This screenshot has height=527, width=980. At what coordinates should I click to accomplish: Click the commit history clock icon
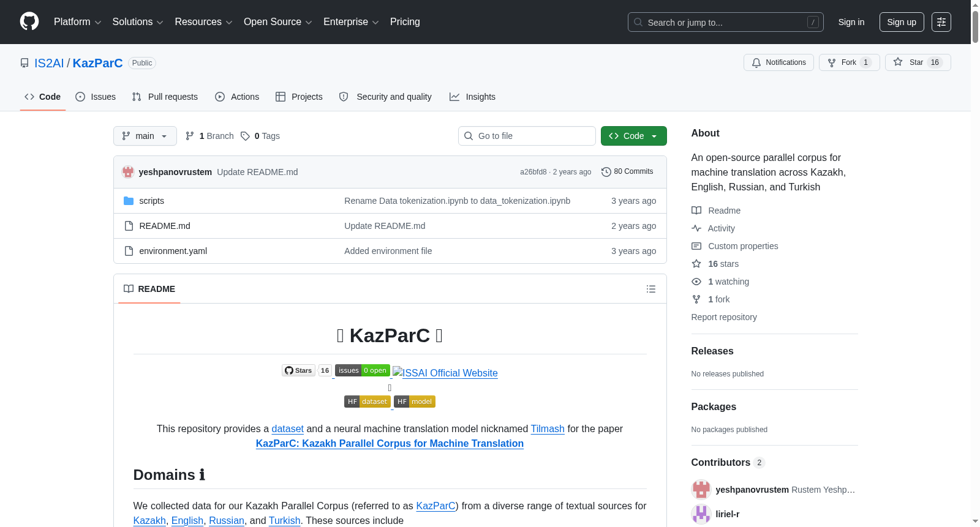tap(606, 172)
